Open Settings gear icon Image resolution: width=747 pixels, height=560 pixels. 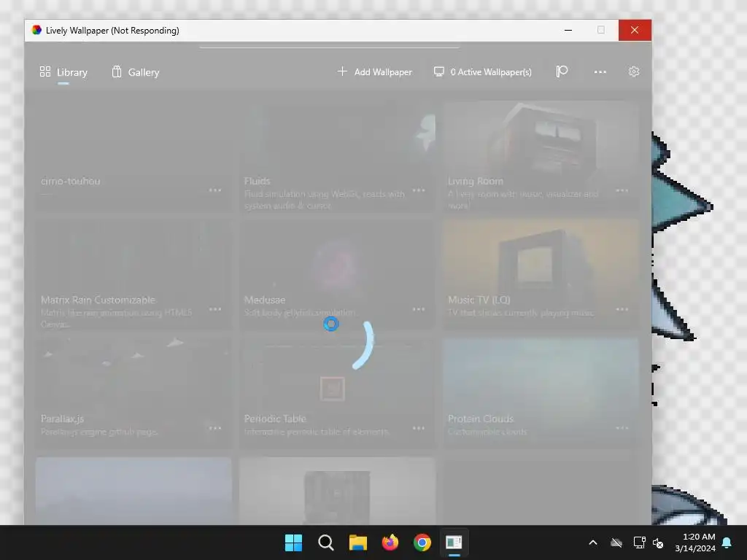click(634, 71)
